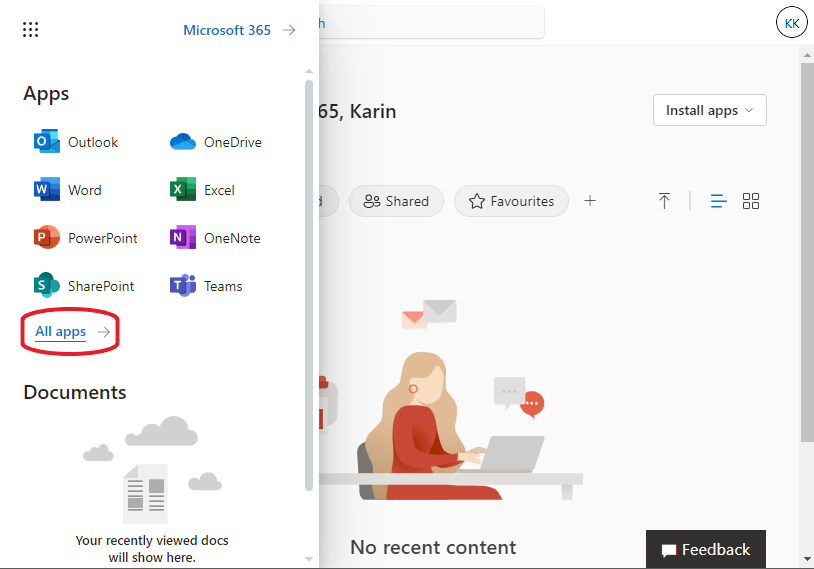Viewport: 814px width, 569px height.
Task: Launch Teams from the app launcher
Action: 206,286
